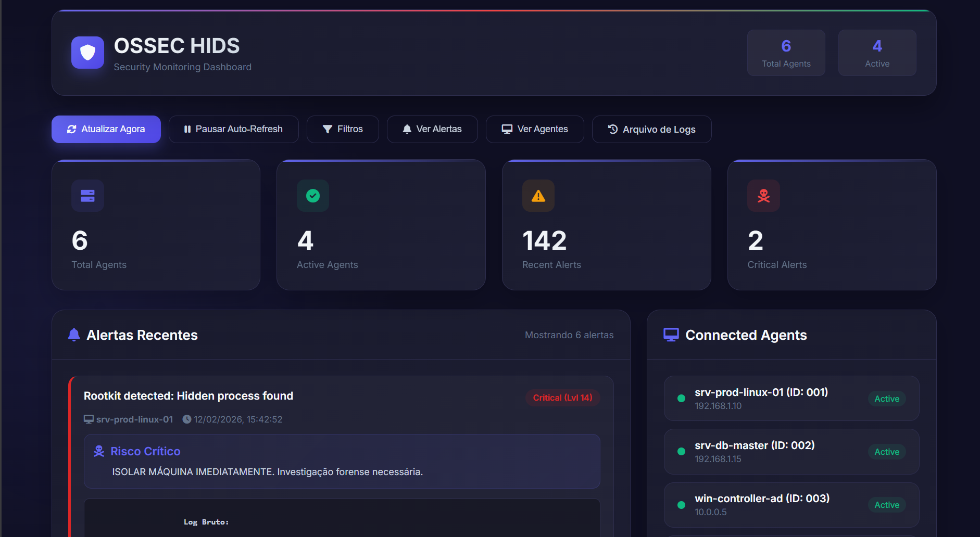This screenshot has width=980, height=537.
Task: Select the 4 Active Agents stat card
Action: point(381,225)
